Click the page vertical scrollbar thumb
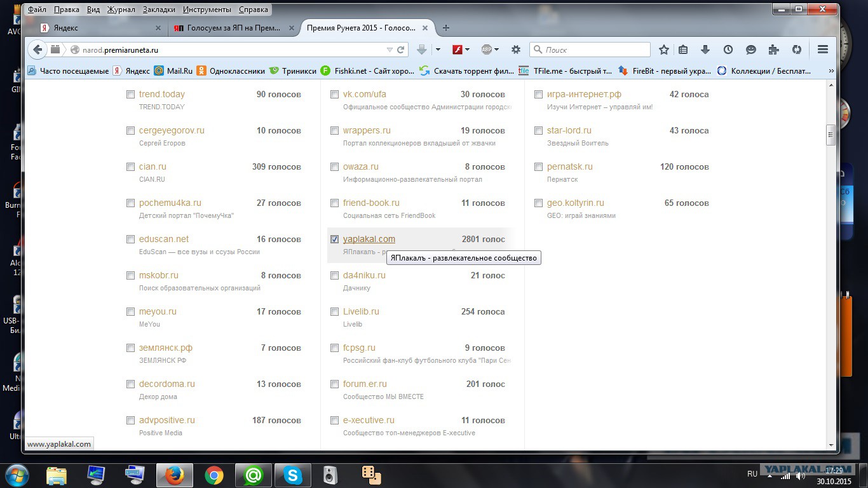 (x=831, y=135)
